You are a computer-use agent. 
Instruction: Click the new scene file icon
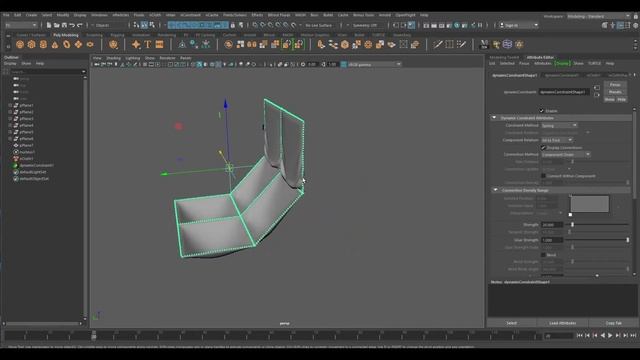tap(49, 25)
